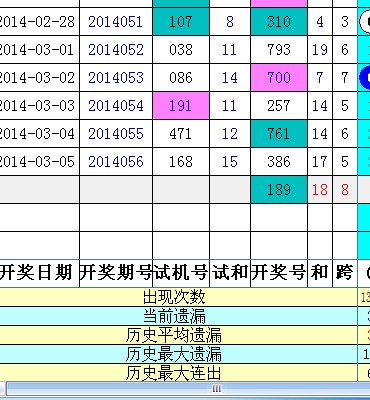Viewport: 370px width, 400px height.
Task: Select the 历史最大遗漏 statistics row
Action: pos(178,354)
